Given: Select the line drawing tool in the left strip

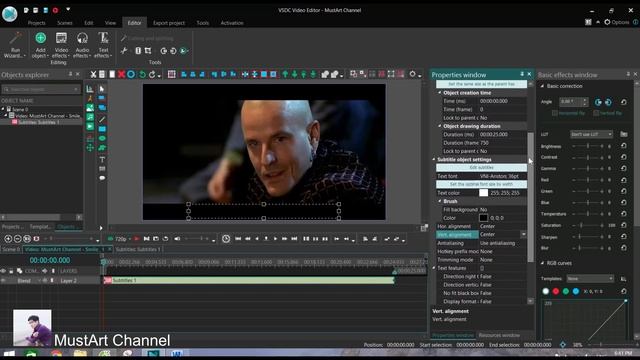Looking at the screenshot, I should click(102, 119).
